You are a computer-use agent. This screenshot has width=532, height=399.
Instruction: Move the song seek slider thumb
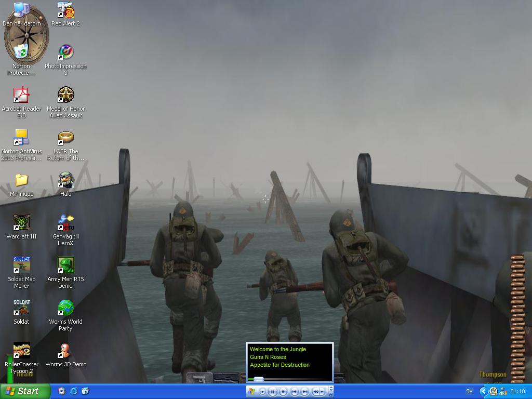259,379
